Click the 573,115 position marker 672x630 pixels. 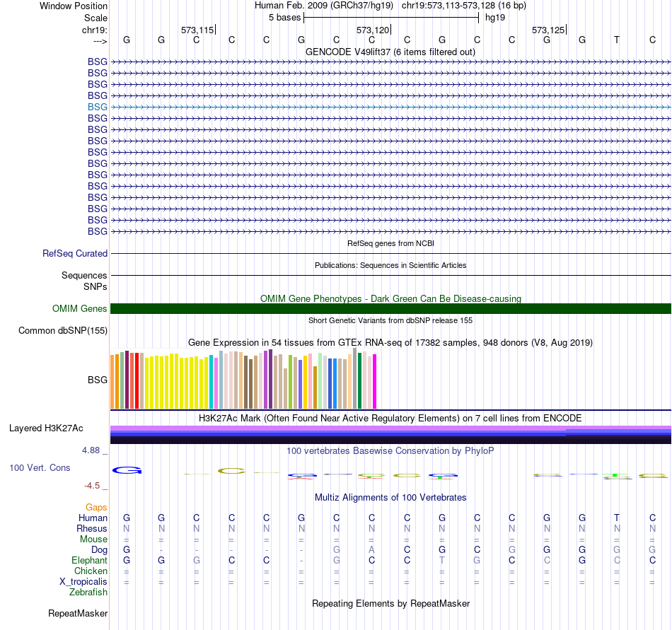tap(198, 30)
